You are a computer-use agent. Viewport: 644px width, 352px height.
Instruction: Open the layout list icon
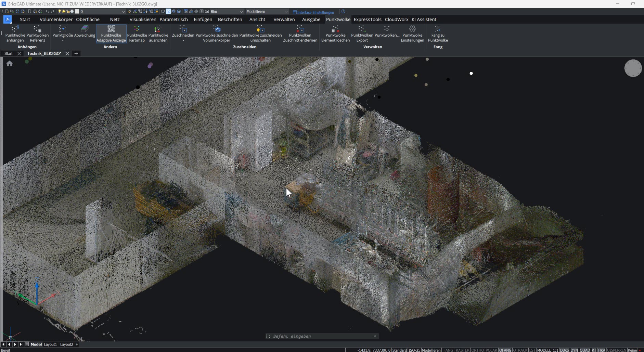tap(27, 344)
